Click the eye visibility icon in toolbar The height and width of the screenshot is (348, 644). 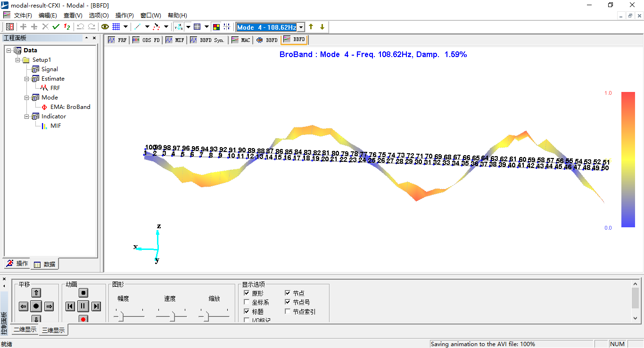pos(105,27)
